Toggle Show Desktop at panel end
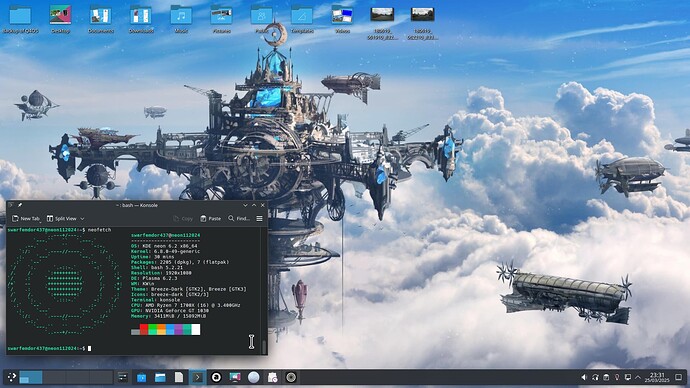 tap(679, 377)
